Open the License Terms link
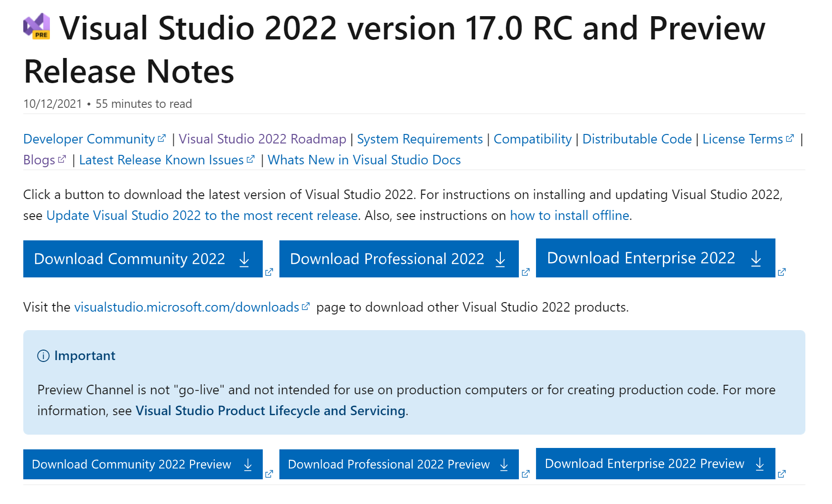832x504 pixels. [743, 139]
